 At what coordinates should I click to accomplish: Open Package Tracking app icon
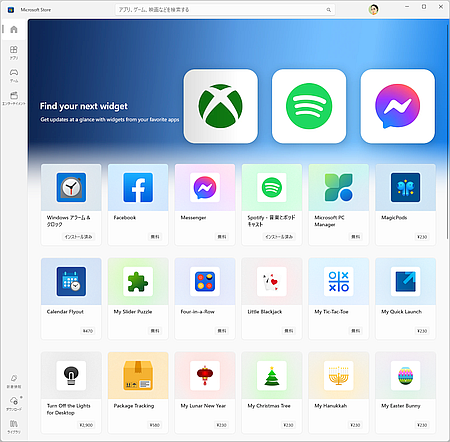coord(138,375)
